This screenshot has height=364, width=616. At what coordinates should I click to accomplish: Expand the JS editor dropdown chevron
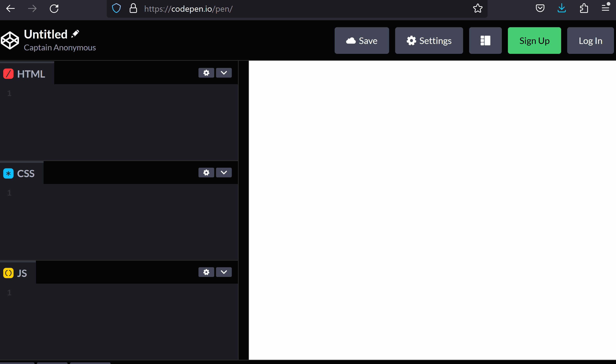pos(223,272)
